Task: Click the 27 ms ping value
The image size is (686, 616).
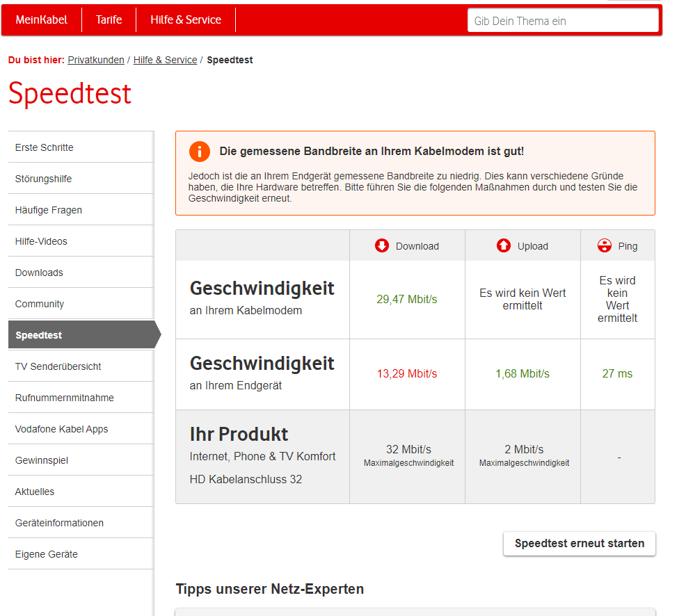Action: 617,374
